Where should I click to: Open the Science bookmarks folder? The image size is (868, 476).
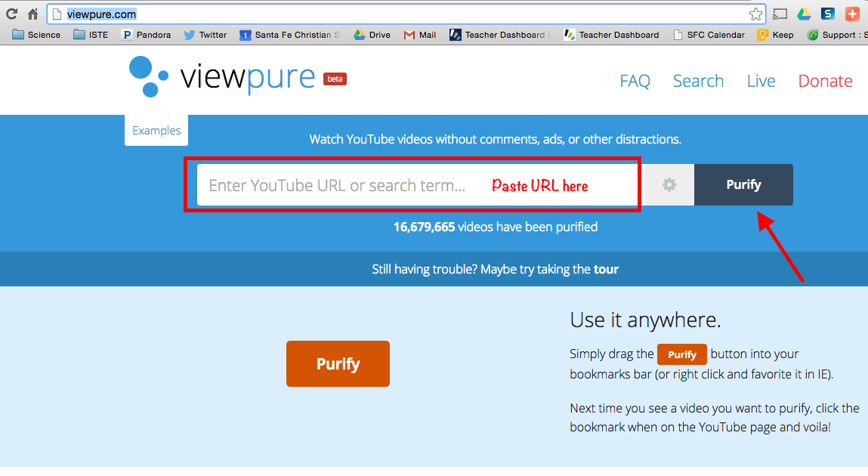click(36, 35)
